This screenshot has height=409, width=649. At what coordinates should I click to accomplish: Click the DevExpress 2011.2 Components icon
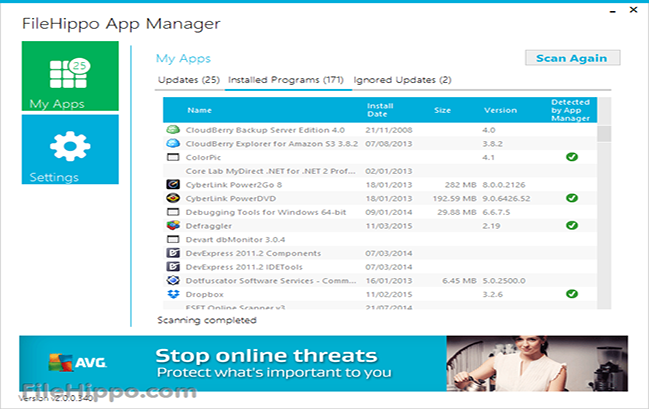173,253
